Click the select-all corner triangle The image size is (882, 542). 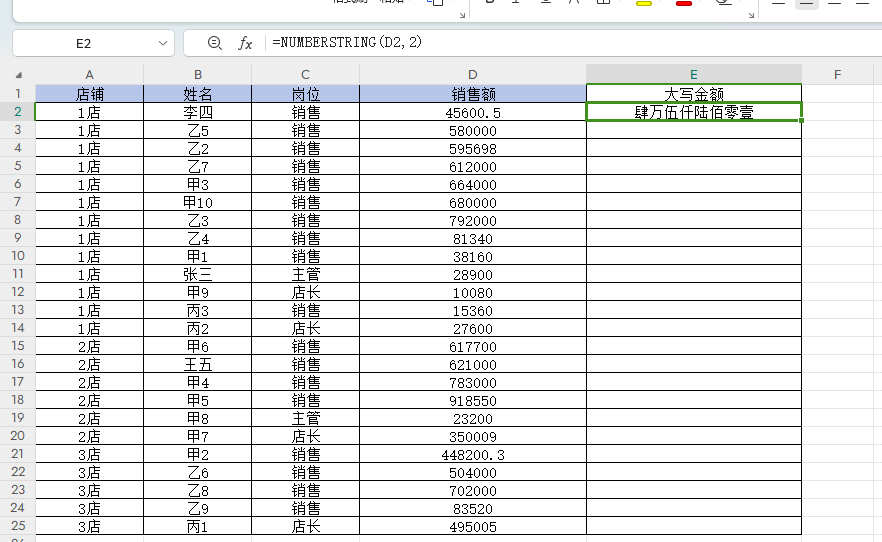[x=19, y=75]
